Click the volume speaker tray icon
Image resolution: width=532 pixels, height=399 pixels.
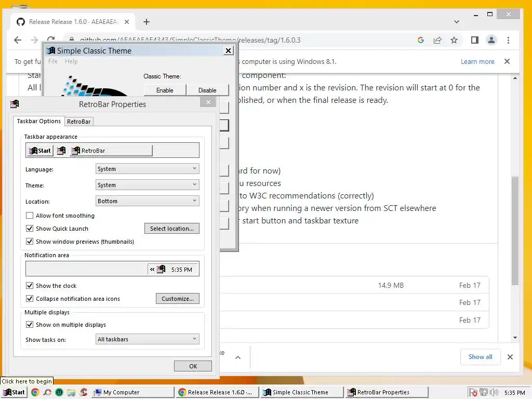pyautogui.click(x=494, y=392)
